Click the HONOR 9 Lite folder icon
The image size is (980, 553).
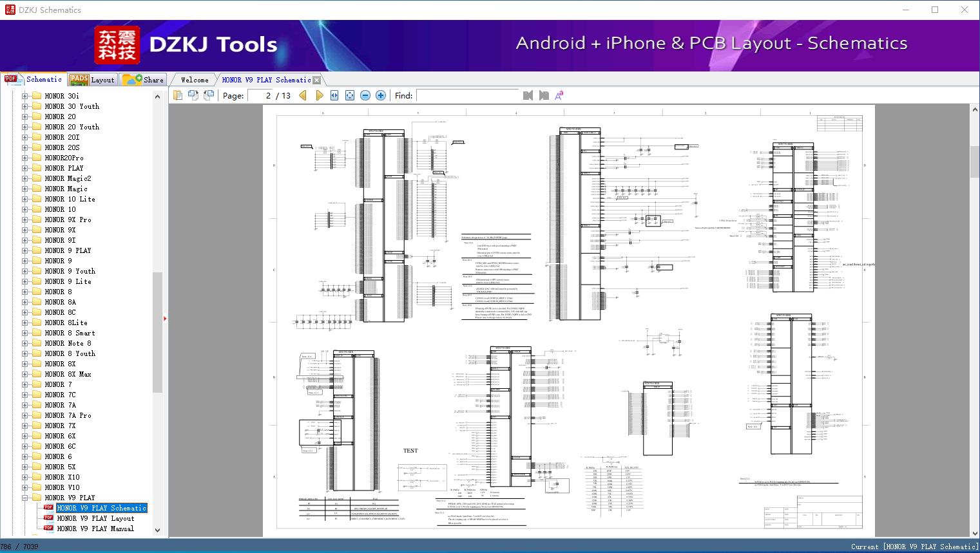click(x=36, y=281)
